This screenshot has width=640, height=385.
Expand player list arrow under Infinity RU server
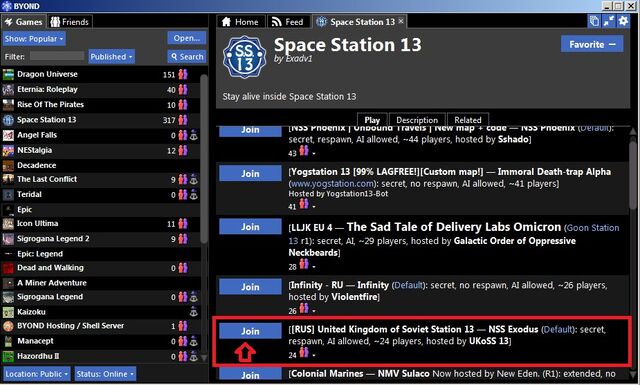[314, 311]
